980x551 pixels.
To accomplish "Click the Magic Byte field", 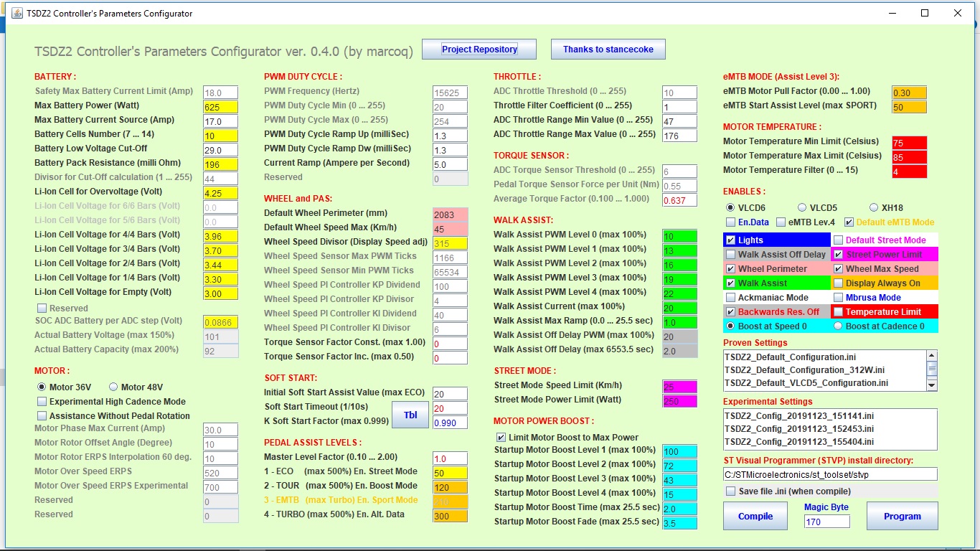I will click(826, 522).
